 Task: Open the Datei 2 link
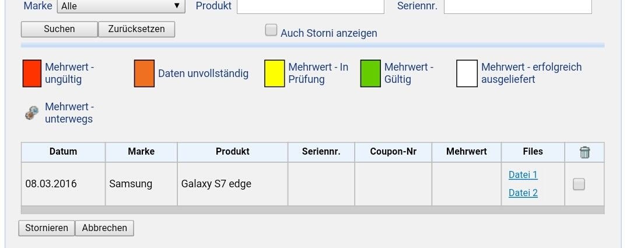523,193
